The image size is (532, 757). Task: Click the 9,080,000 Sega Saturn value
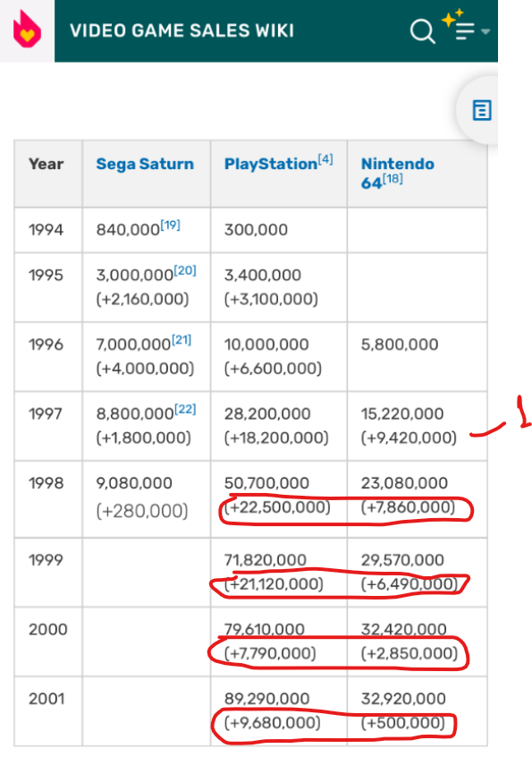tap(134, 483)
